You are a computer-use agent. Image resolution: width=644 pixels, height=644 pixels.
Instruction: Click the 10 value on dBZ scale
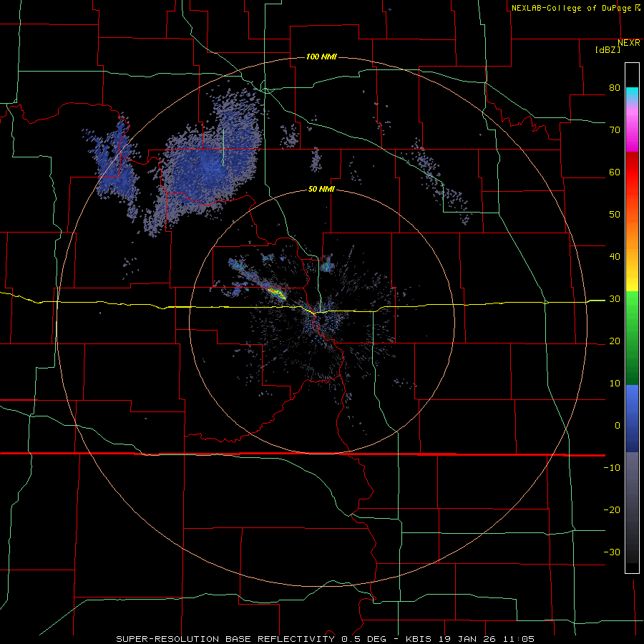(615, 384)
